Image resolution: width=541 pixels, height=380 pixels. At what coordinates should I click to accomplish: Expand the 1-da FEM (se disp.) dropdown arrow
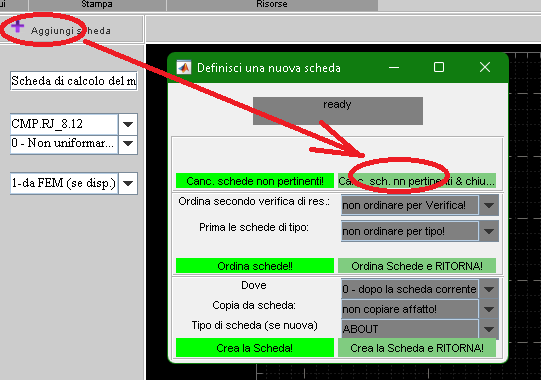[x=128, y=183]
